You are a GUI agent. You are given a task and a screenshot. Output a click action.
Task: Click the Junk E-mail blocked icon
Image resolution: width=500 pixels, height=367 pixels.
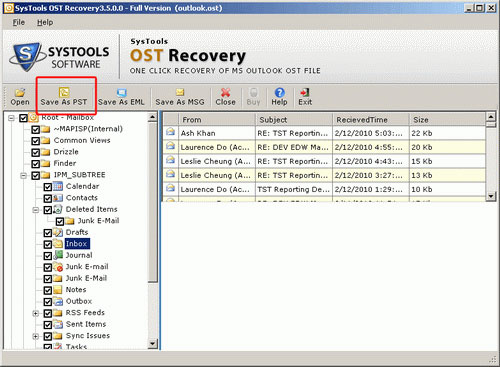tap(58, 267)
